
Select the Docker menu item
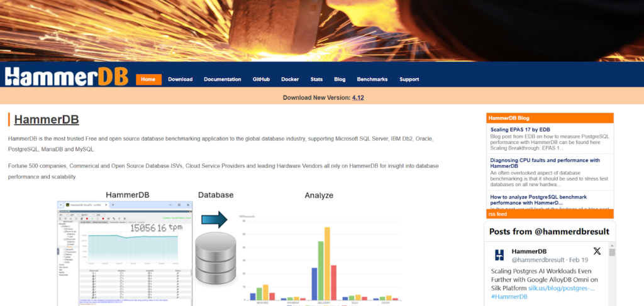(x=290, y=80)
